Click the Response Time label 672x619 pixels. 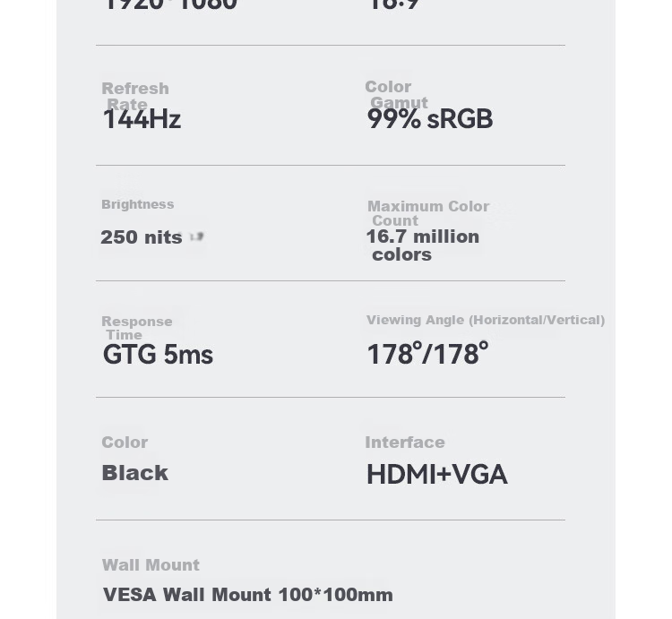137,328
